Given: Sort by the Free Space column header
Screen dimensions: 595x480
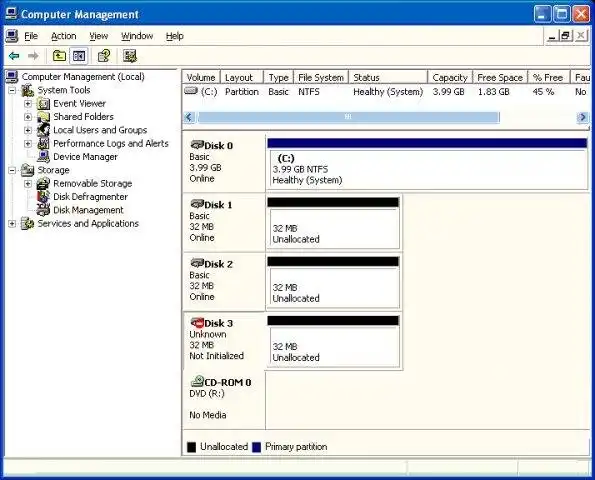Looking at the screenshot, I should (x=500, y=77).
